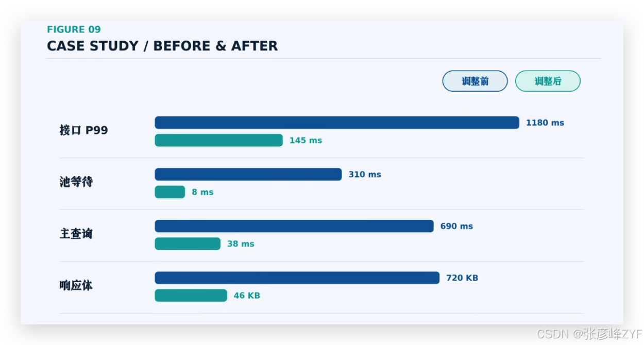Select the blue 720 KB bar
The image size is (644, 345).
(297, 278)
